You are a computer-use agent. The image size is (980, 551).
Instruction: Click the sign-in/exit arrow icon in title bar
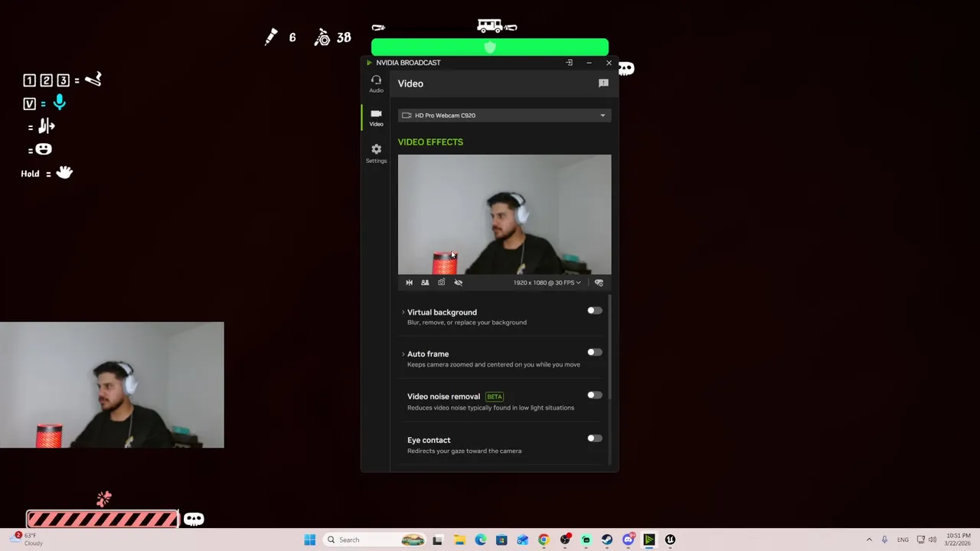point(569,63)
